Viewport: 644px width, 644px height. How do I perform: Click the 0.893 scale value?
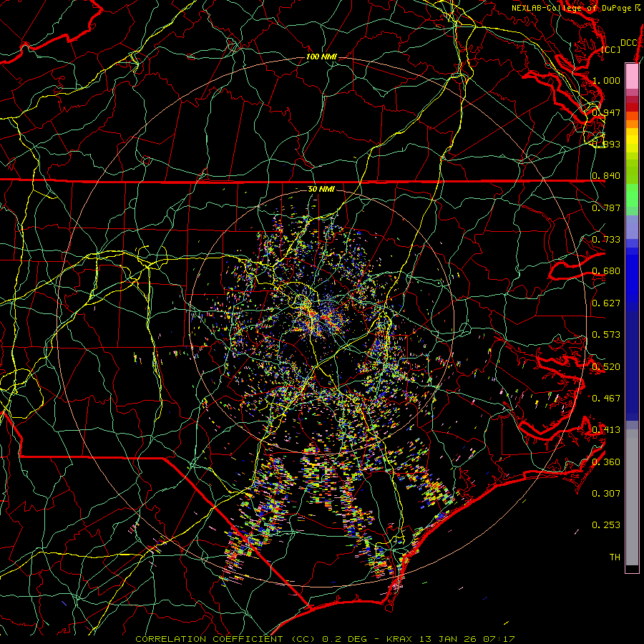606,144
